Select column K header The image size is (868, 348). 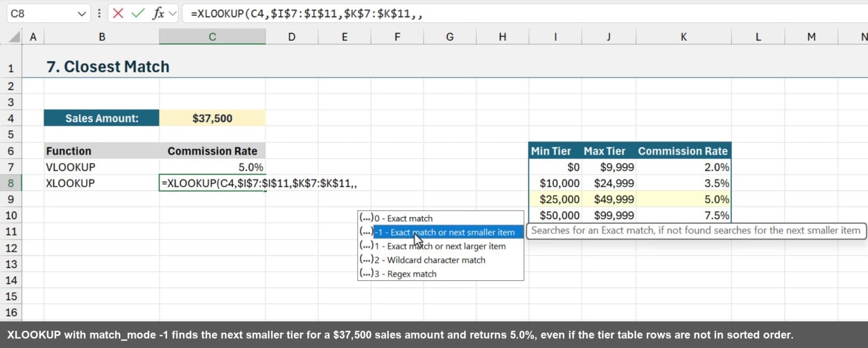(x=683, y=37)
